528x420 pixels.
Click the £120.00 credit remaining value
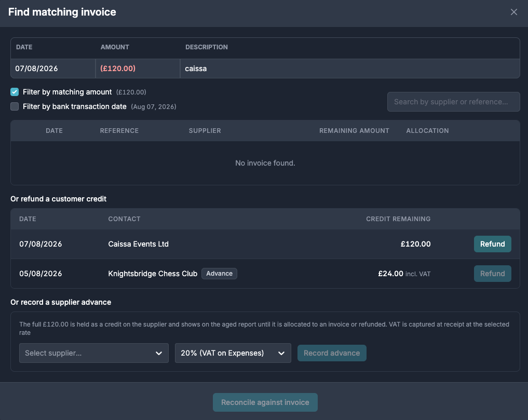point(415,244)
